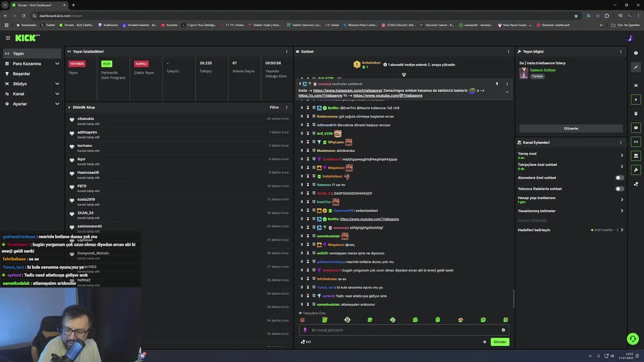Click the lightning bolt icon in right sidebar
This screenshot has width=644, height=362.
[x=636, y=100]
